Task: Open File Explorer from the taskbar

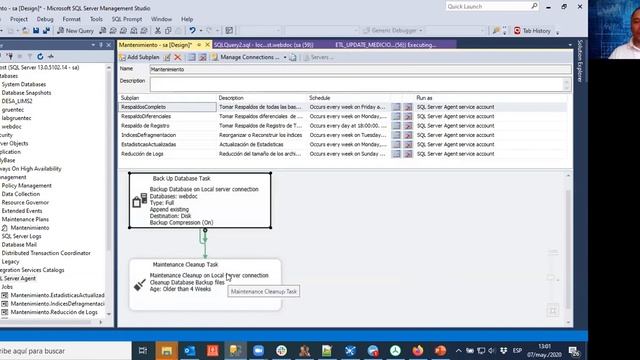Action: point(167,351)
